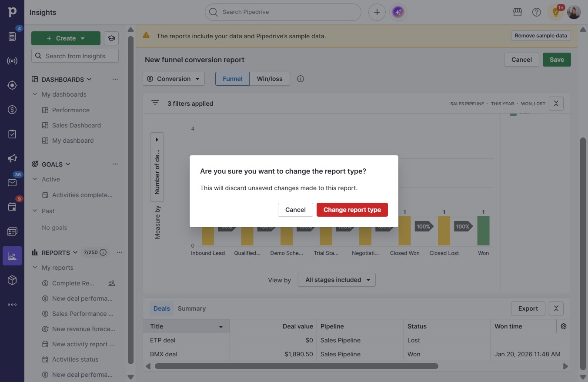Click the sidebar vertical scrollbar thumb
This screenshot has width=588, height=382.
(130, 199)
